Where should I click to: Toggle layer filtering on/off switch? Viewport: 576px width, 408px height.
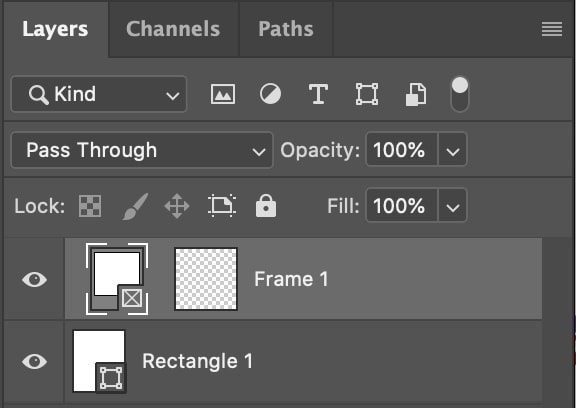point(460,94)
